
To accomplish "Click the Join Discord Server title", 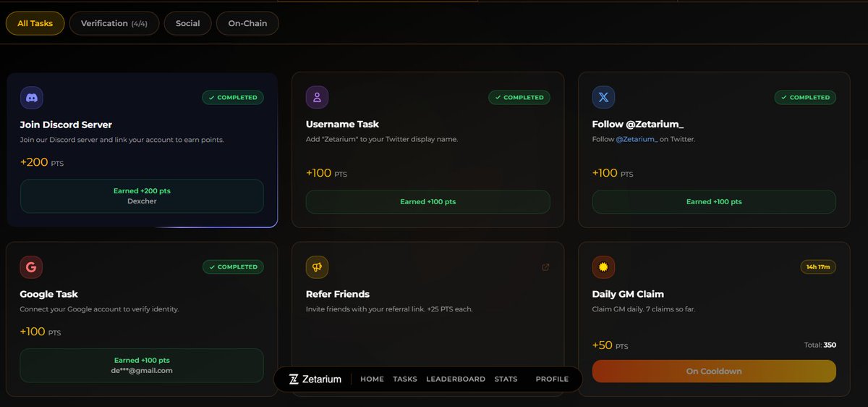I will pos(66,125).
